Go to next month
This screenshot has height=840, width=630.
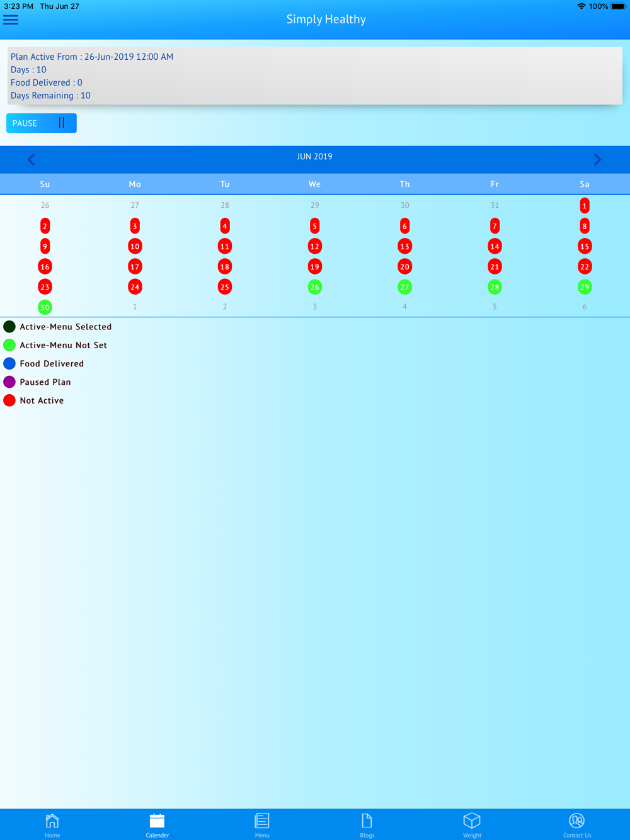click(597, 160)
